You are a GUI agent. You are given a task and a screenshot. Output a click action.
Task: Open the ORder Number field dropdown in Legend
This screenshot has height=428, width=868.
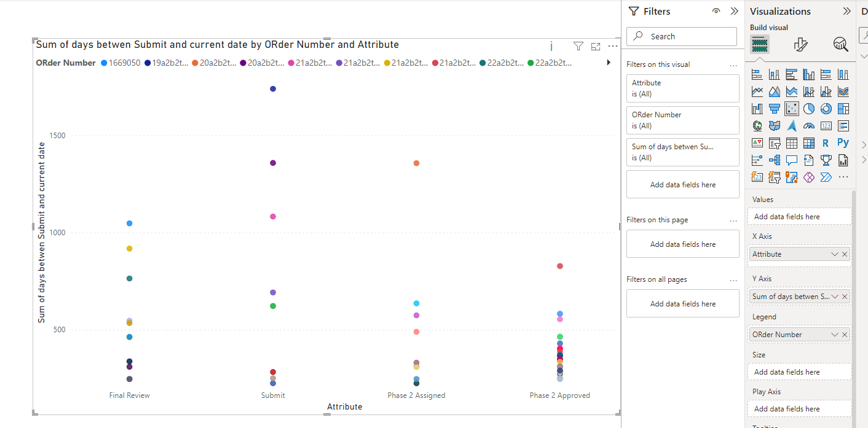835,335
